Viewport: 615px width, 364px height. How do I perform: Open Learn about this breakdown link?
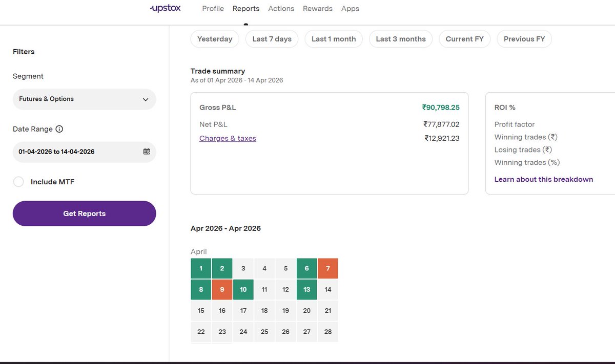point(544,179)
